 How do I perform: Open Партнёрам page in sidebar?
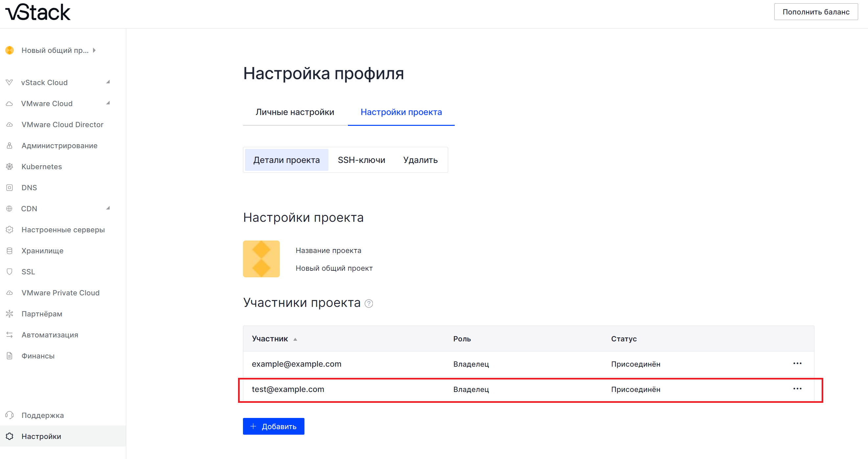coord(42,313)
